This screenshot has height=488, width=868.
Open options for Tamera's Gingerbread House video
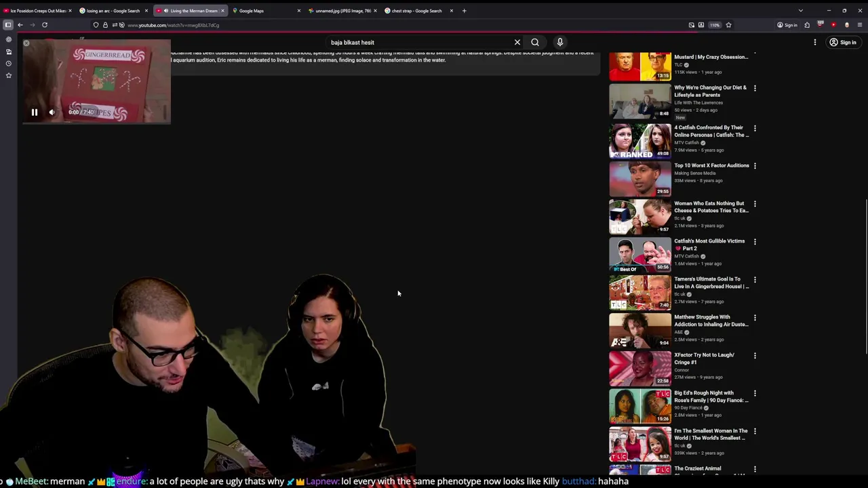755,280
